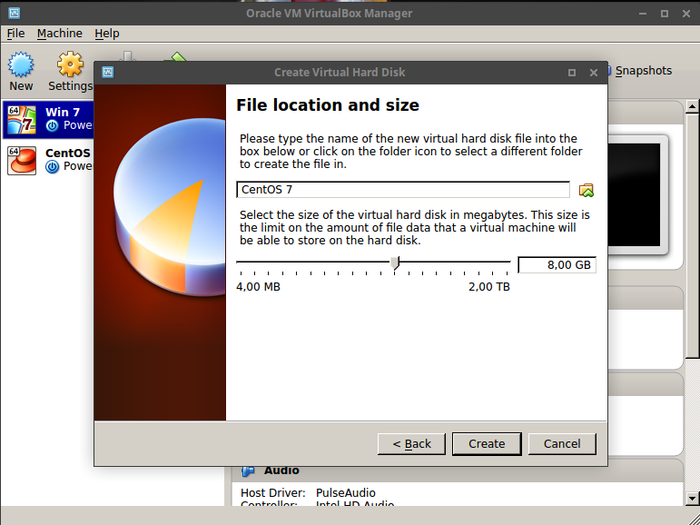Click the File location and size heading
Screen dimensions: 700x525
[328, 105]
